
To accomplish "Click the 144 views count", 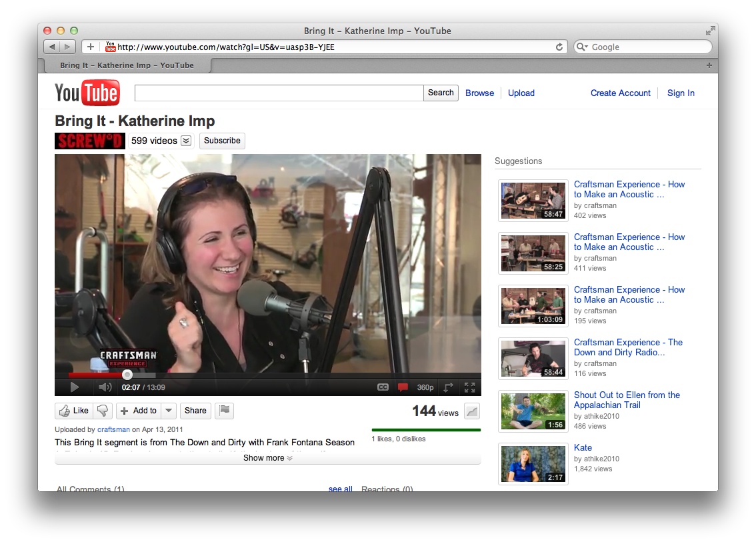I will (x=435, y=411).
